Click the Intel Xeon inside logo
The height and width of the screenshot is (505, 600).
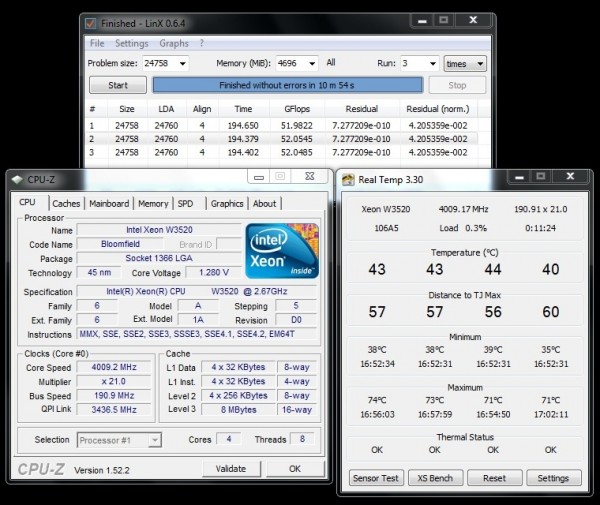click(x=282, y=251)
